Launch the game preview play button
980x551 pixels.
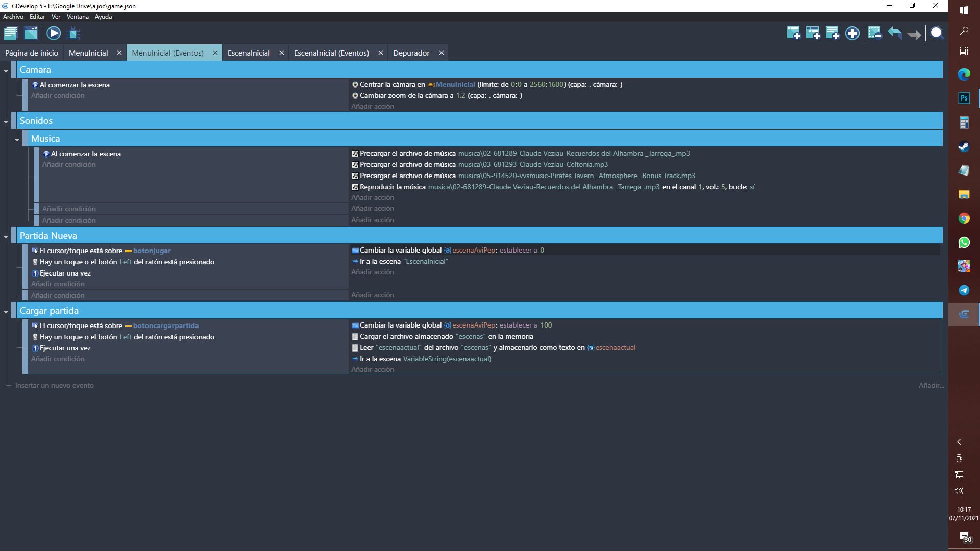pyautogui.click(x=54, y=34)
